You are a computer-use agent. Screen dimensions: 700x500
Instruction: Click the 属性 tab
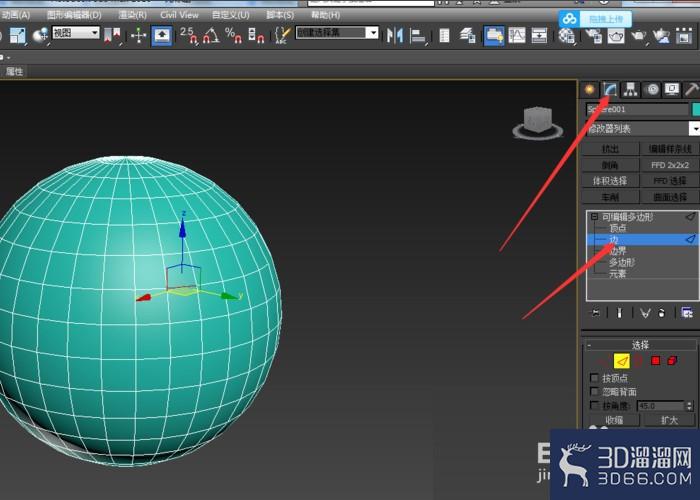[x=14, y=71]
